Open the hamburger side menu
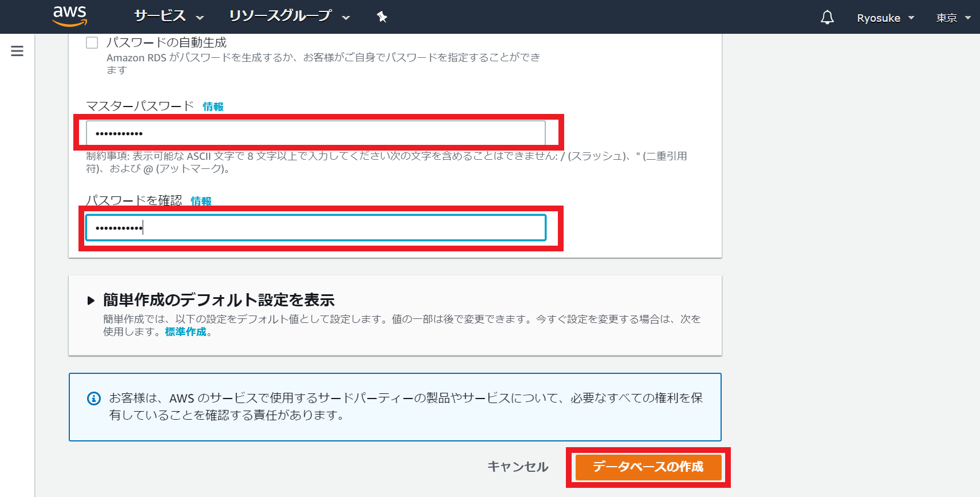 coord(17,51)
